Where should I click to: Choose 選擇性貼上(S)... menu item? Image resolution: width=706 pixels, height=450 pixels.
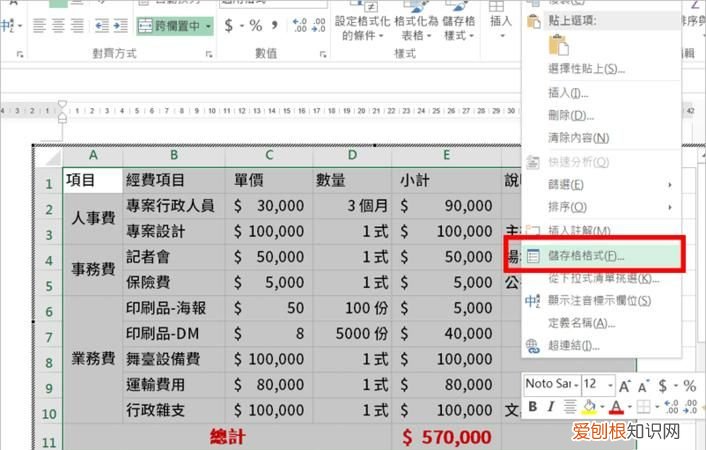pyautogui.click(x=602, y=69)
